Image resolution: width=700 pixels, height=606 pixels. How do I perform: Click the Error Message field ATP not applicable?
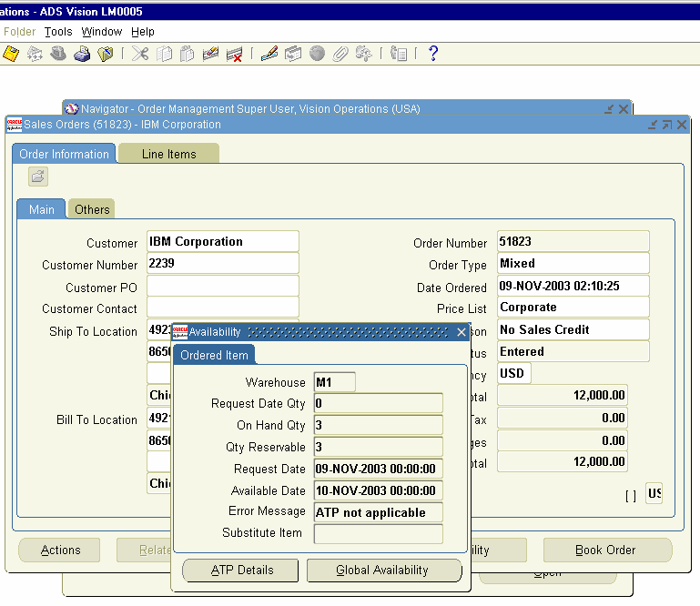coord(378,512)
